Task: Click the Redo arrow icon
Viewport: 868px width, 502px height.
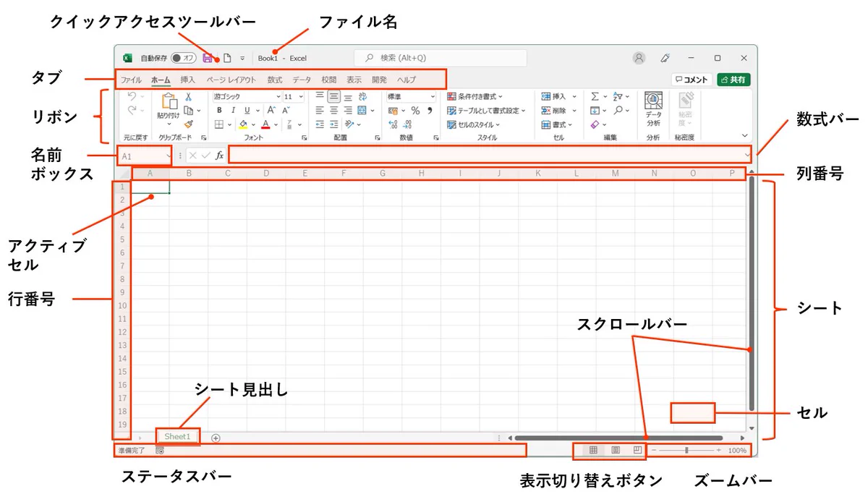Action: (x=132, y=111)
